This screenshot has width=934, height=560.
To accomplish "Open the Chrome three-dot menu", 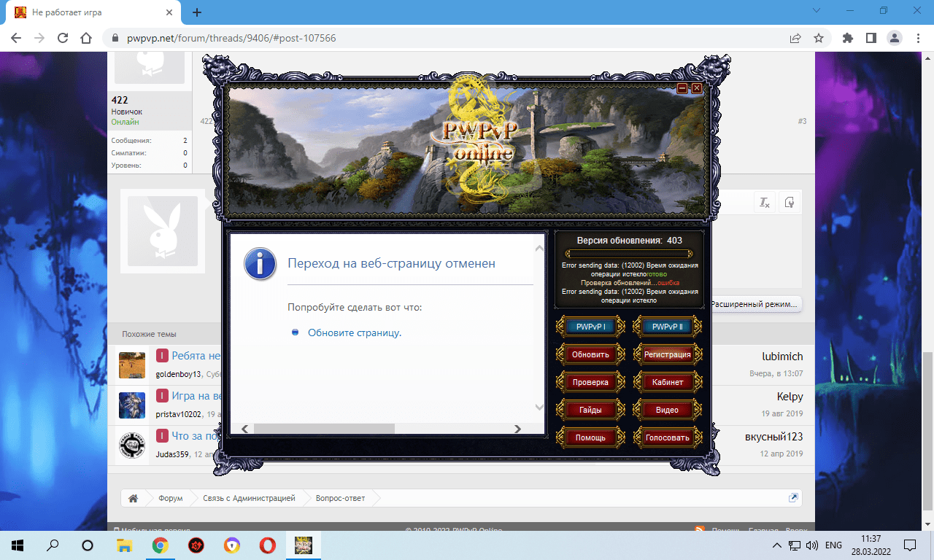I will tap(917, 38).
